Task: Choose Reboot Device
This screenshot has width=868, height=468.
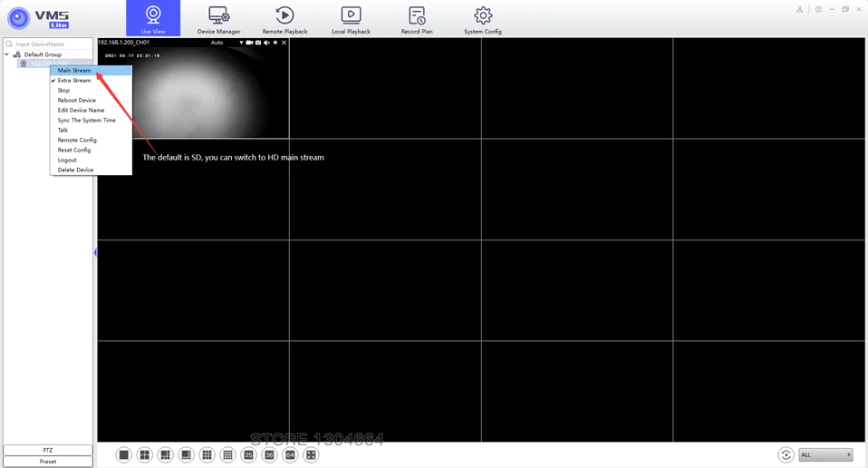Action: coord(91,101)
